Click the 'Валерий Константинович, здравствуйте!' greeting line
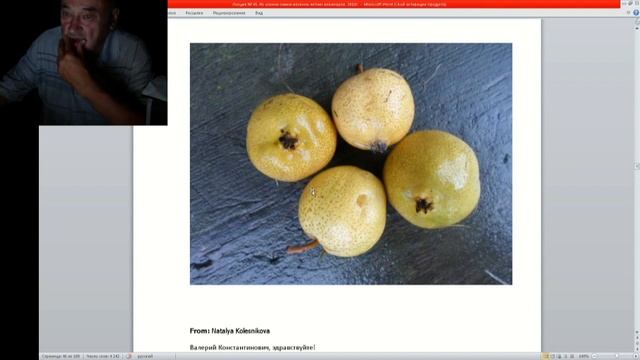This screenshot has height=360, width=640. (252, 347)
